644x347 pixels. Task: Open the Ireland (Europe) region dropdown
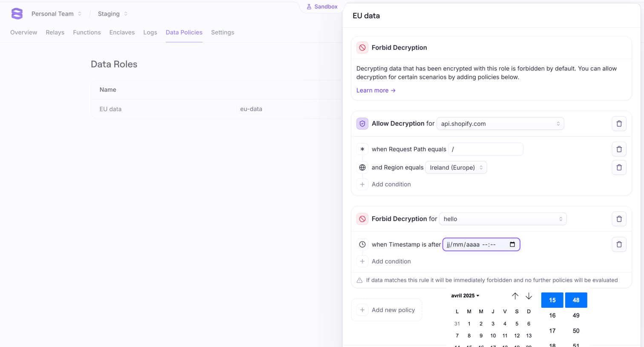coord(456,168)
